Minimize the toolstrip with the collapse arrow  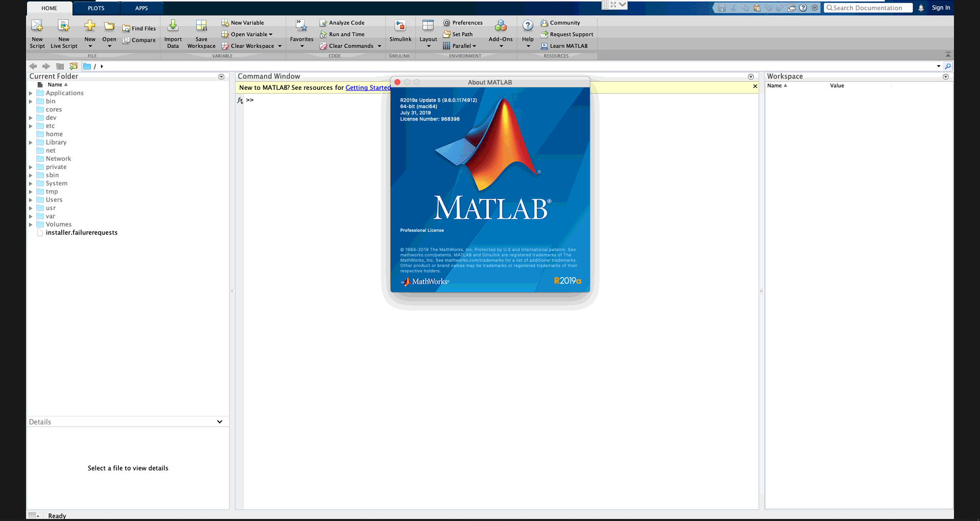(x=948, y=55)
